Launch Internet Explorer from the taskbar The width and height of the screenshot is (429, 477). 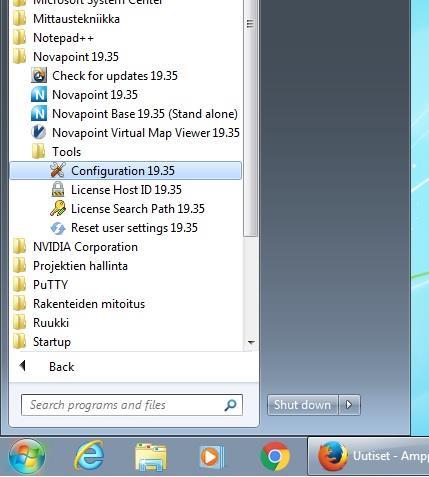(89, 456)
